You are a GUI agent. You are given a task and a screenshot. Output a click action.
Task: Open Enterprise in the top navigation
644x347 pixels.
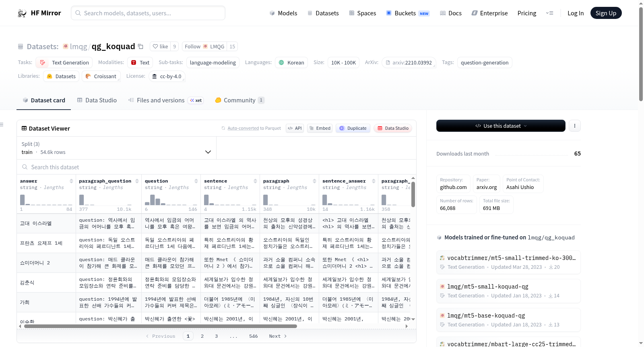point(489,13)
